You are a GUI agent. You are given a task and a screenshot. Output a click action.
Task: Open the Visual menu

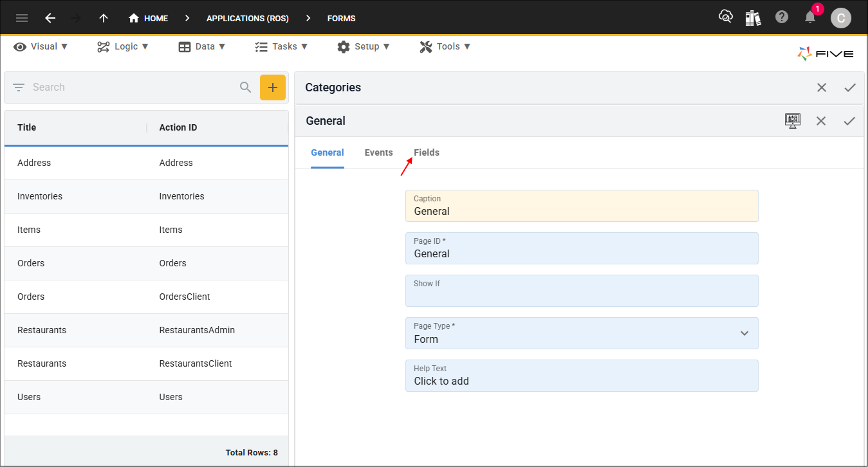tap(41, 46)
